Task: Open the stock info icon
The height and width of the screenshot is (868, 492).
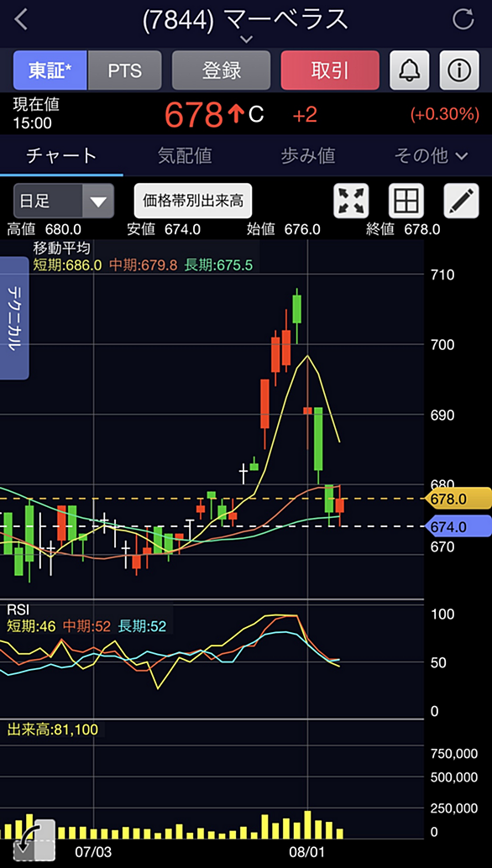Action: (459, 71)
